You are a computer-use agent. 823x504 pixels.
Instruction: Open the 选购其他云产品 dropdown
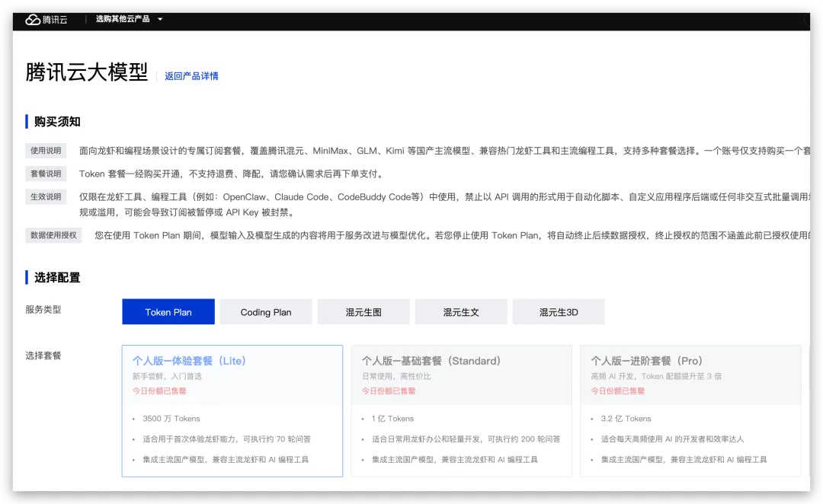pyautogui.click(x=129, y=19)
